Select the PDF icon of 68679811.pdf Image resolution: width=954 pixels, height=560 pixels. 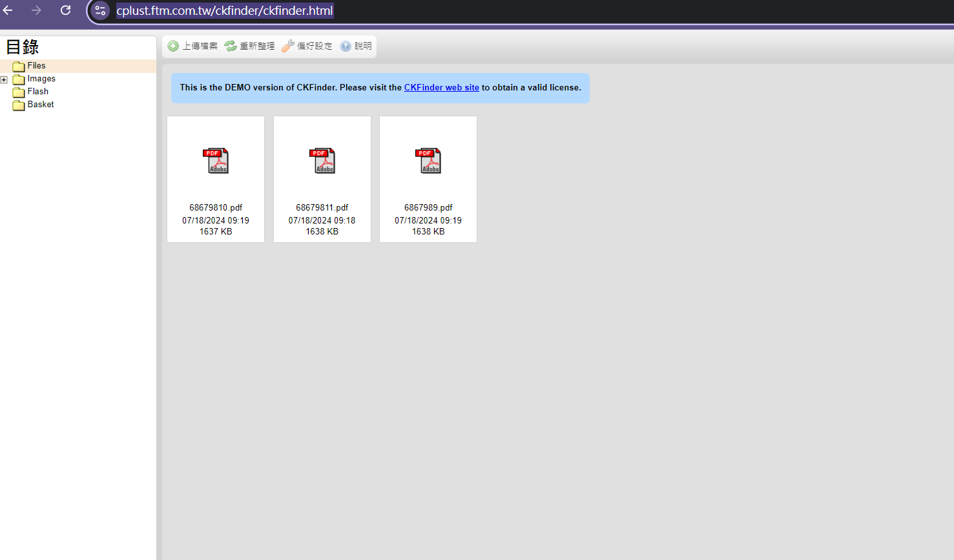tap(322, 161)
